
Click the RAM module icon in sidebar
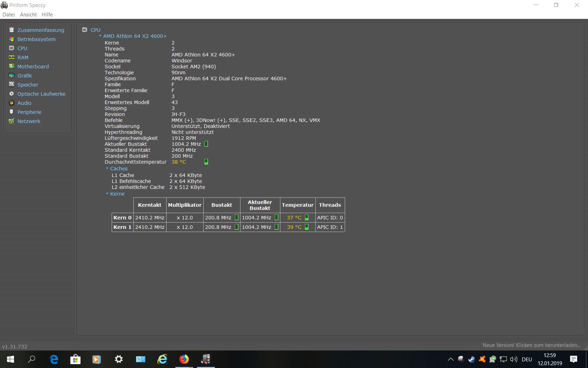pyautogui.click(x=12, y=57)
